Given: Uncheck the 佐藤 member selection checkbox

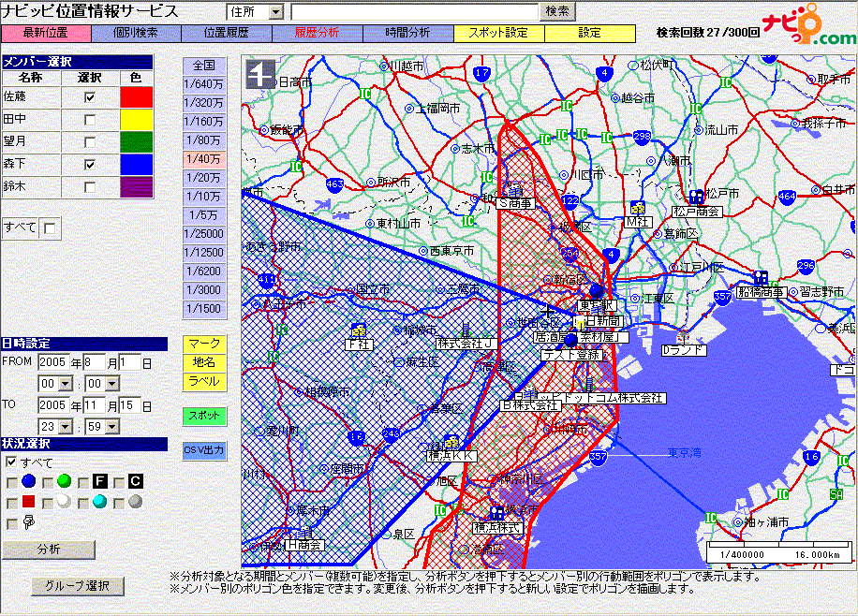Looking at the screenshot, I should [90, 96].
